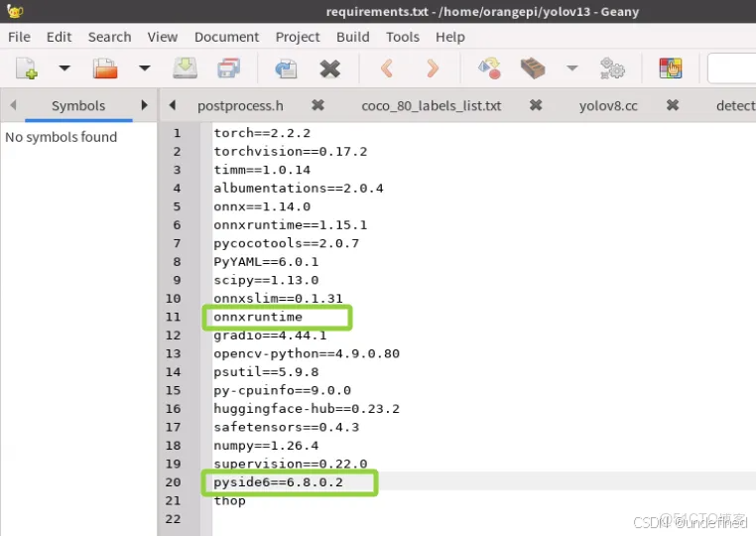This screenshot has height=536, width=756.
Task: Select the Symbols sidebar tab
Action: (78, 105)
